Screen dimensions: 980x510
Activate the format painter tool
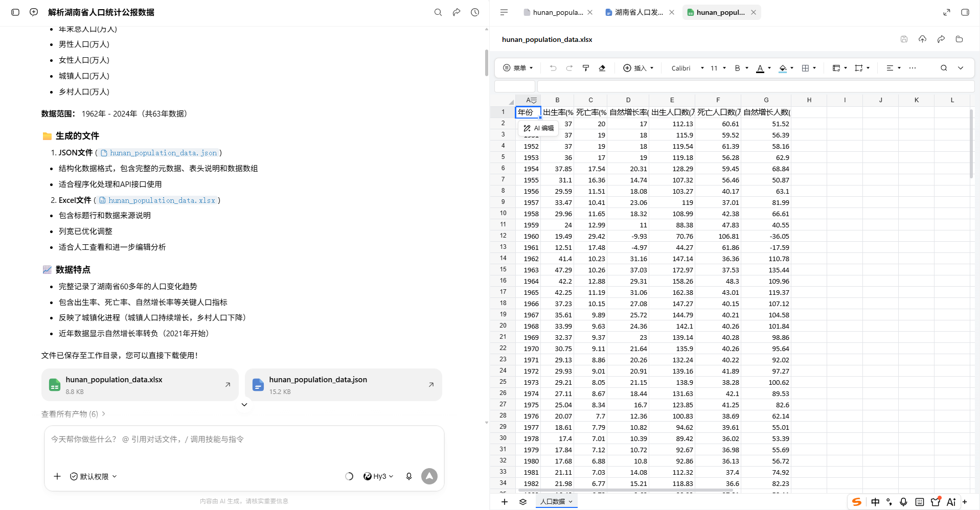pos(586,68)
